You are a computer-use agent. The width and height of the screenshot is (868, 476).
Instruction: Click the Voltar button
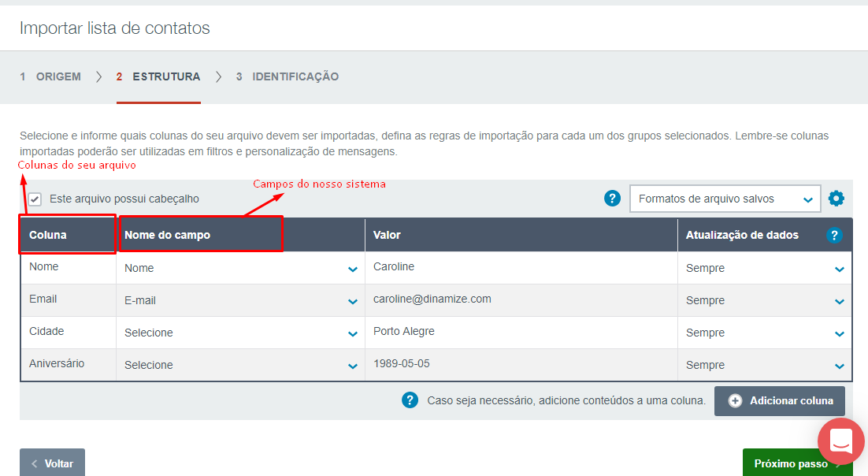point(52,463)
